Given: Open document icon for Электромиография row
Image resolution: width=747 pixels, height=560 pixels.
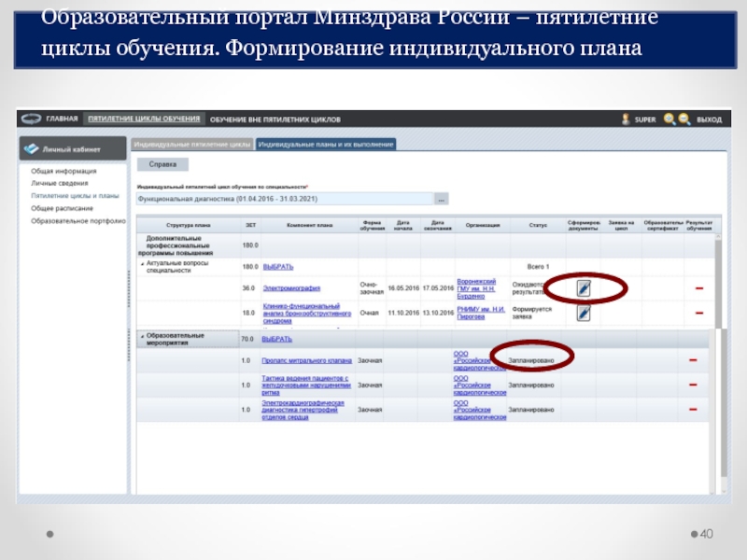Looking at the screenshot, I should coord(583,287).
